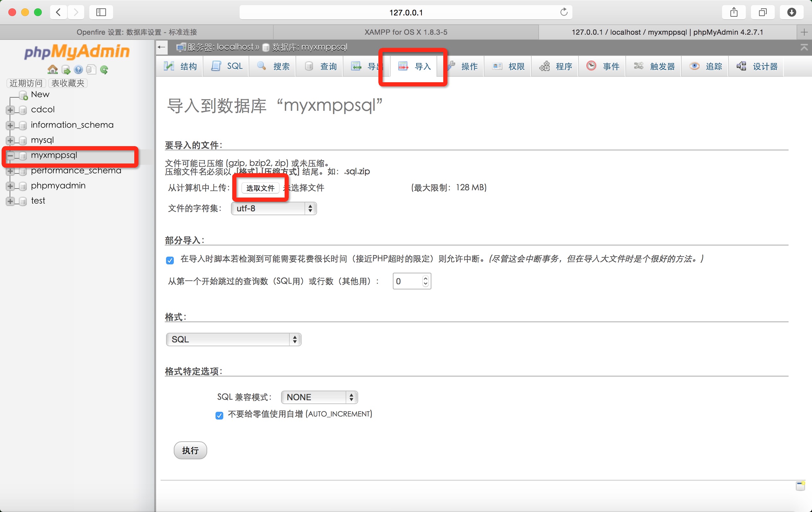Open the console icon at bottom right
Viewport: 812px width, 512px height.
tap(800, 486)
